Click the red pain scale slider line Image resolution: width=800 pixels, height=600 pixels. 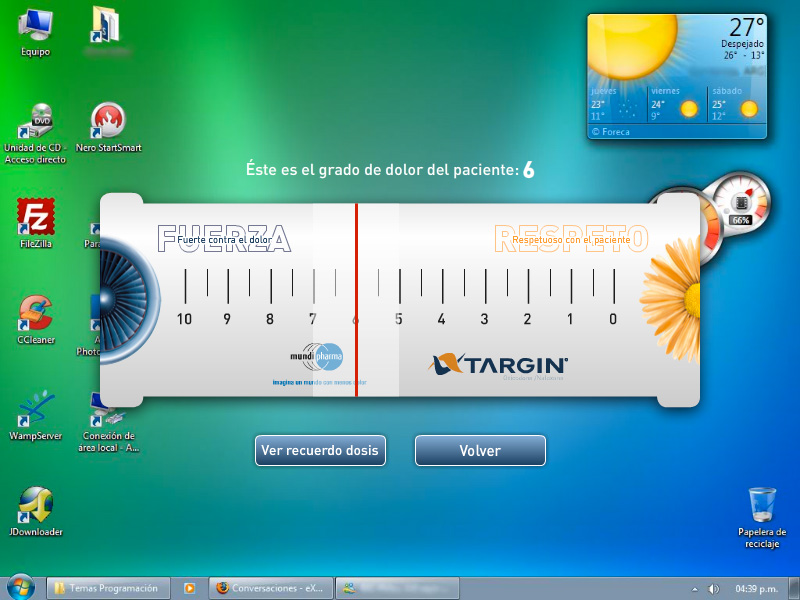tap(356, 300)
